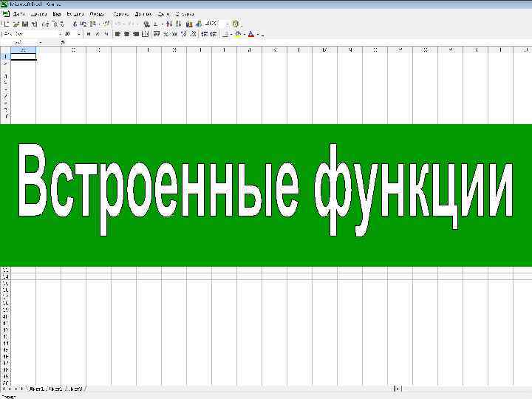Viewport: 532px width, 399px height.
Task: Click the Fill Color paint bucket
Action: pyautogui.click(x=238, y=34)
